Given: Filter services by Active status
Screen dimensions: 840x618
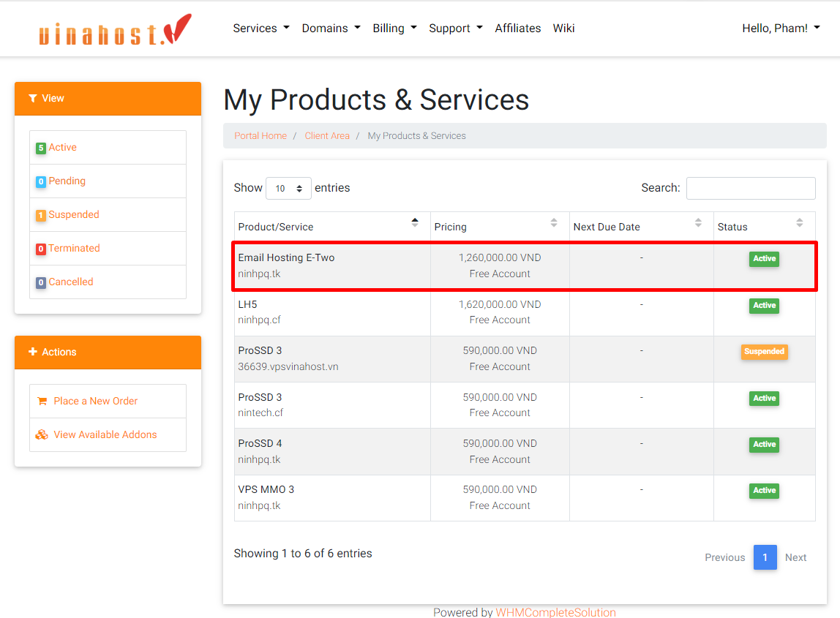Looking at the screenshot, I should (x=63, y=148).
